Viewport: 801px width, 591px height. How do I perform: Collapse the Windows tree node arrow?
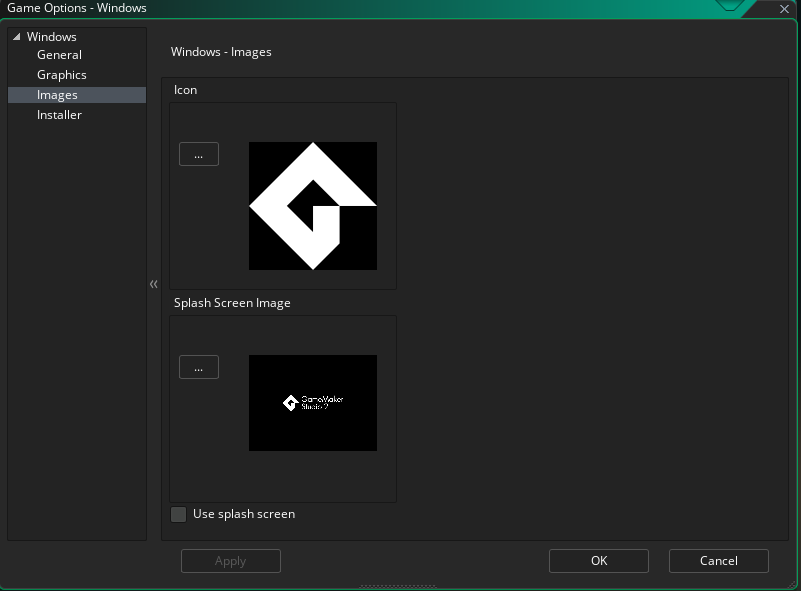[16, 37]
